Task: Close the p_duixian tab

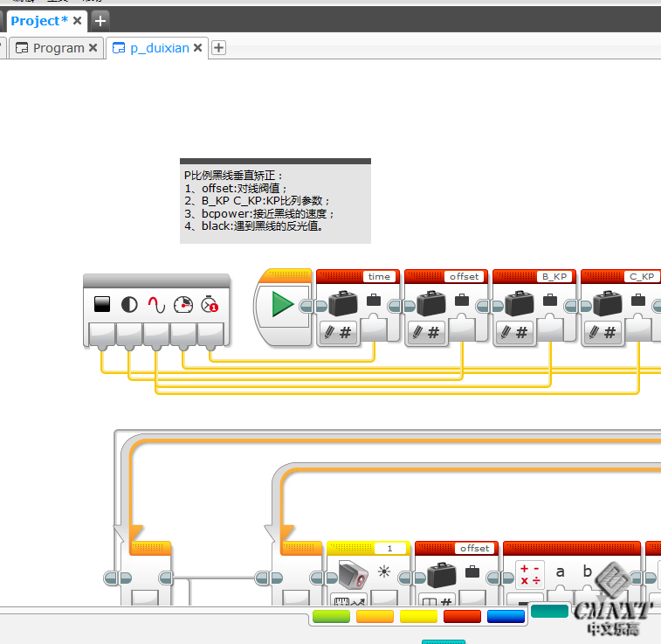Action: tap(198, 48)
